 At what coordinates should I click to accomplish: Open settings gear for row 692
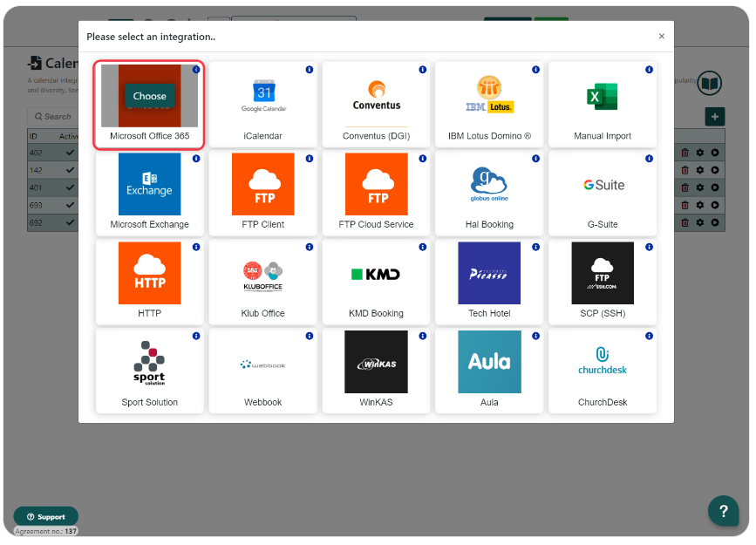(x=699, y=222)
